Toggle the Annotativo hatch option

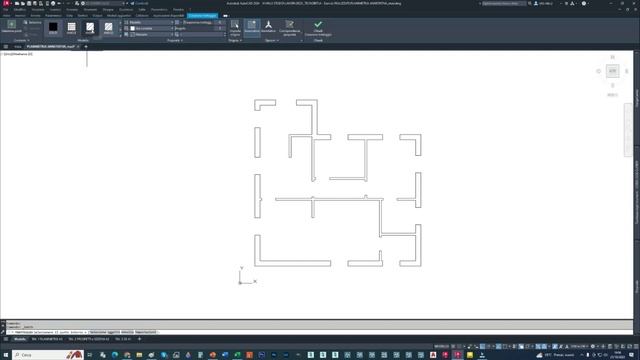click(x=268, y=27)
